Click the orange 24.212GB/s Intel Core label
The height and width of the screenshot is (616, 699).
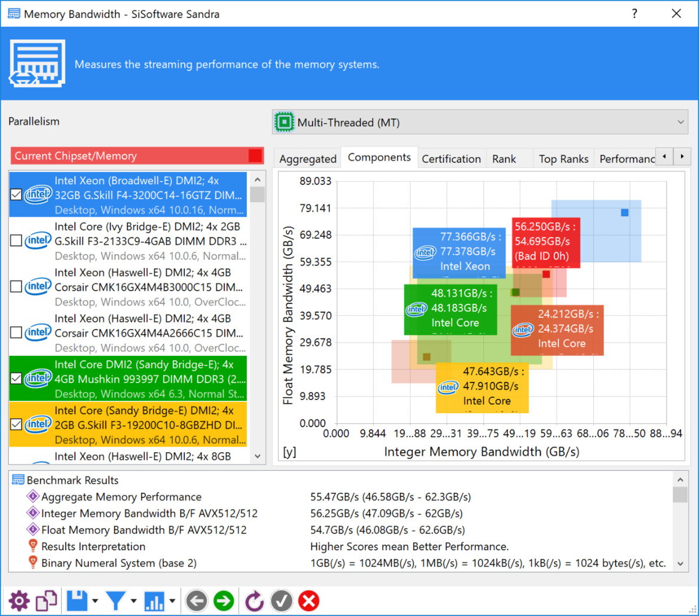click(557, 330)
